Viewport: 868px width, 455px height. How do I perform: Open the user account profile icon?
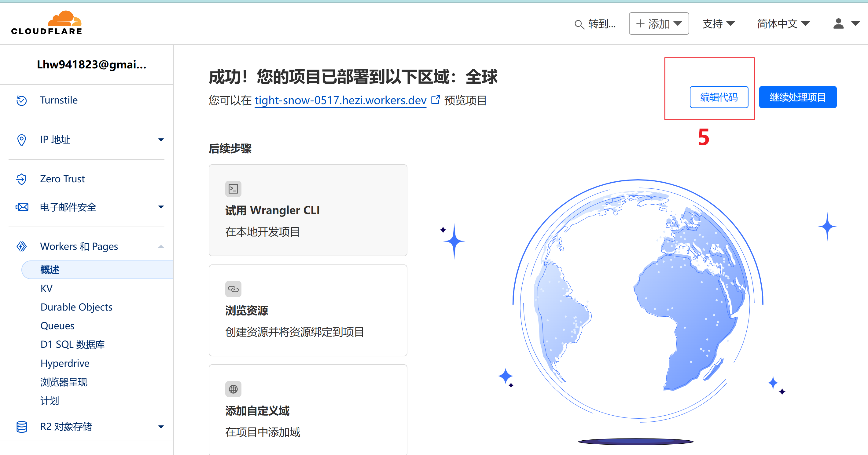click(838, 24)
